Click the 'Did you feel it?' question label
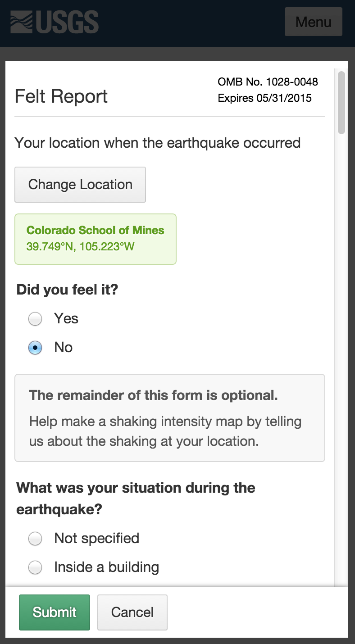355x644 pixels. pos(67,290)
